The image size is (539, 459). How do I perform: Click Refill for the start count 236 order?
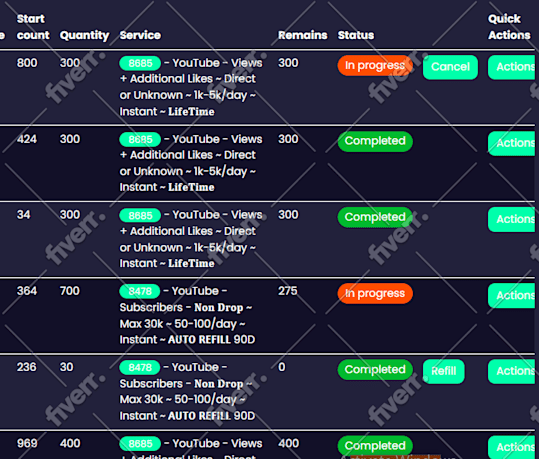pyautogui.click(x=443, y=371)
